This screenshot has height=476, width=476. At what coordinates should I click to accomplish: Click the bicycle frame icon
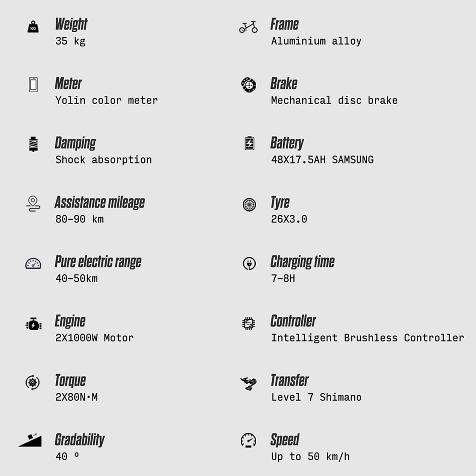point(248,27)
